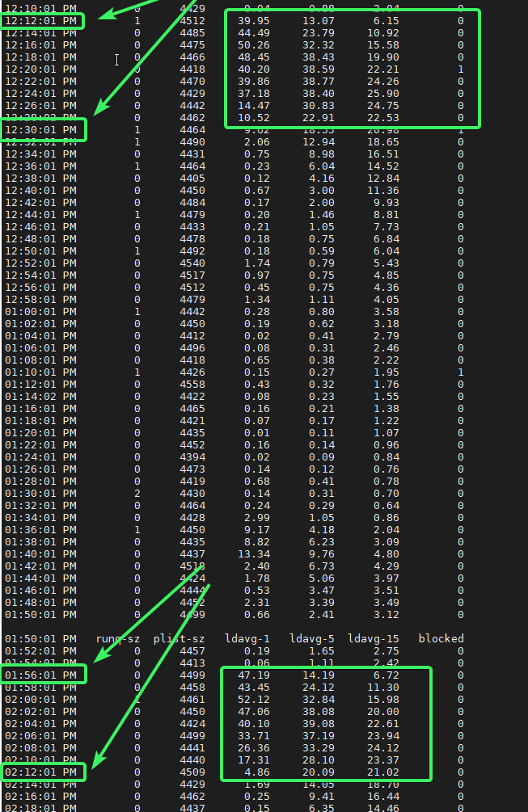The image size is (528, 812).
Task: Select timestamp 12:12:01 PM
Action: point(40,21)
